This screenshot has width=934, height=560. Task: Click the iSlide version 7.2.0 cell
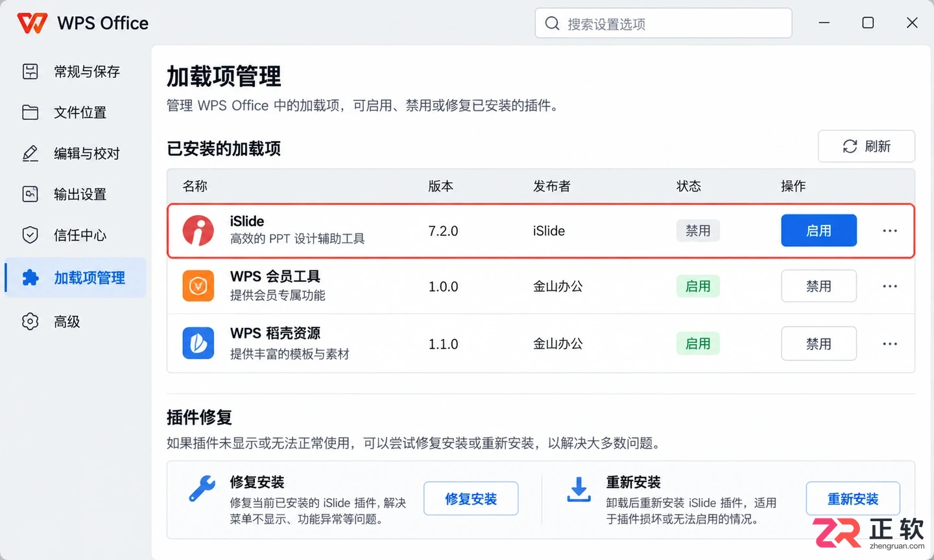tap(444, 231)
